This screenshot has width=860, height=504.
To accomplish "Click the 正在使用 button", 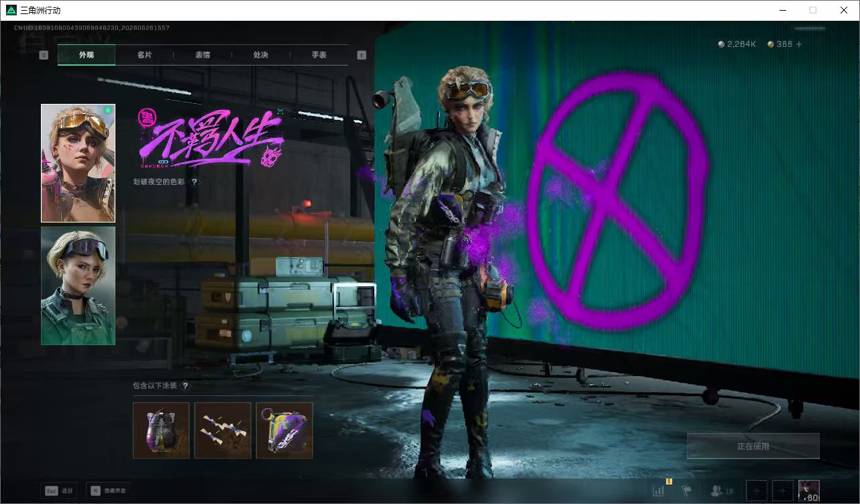I will click(x=753, y=446).
